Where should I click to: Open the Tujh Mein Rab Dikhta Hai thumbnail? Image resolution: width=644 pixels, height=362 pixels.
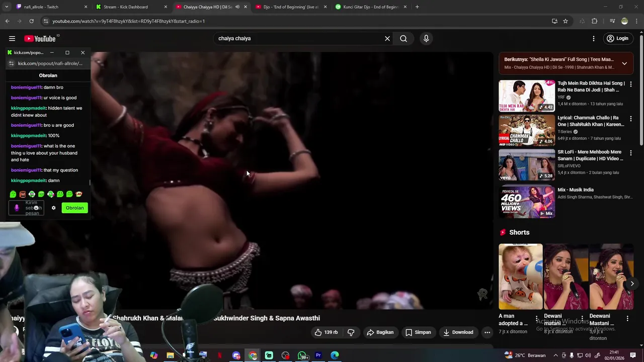click(x=526, y=96)
